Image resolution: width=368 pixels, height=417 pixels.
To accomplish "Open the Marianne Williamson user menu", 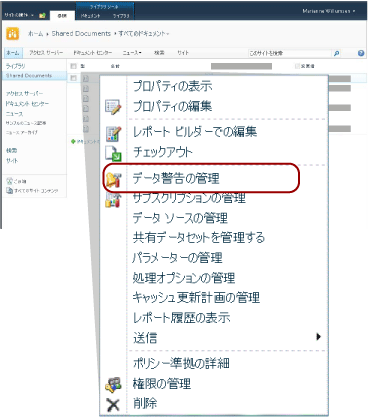I will [329, 11].
